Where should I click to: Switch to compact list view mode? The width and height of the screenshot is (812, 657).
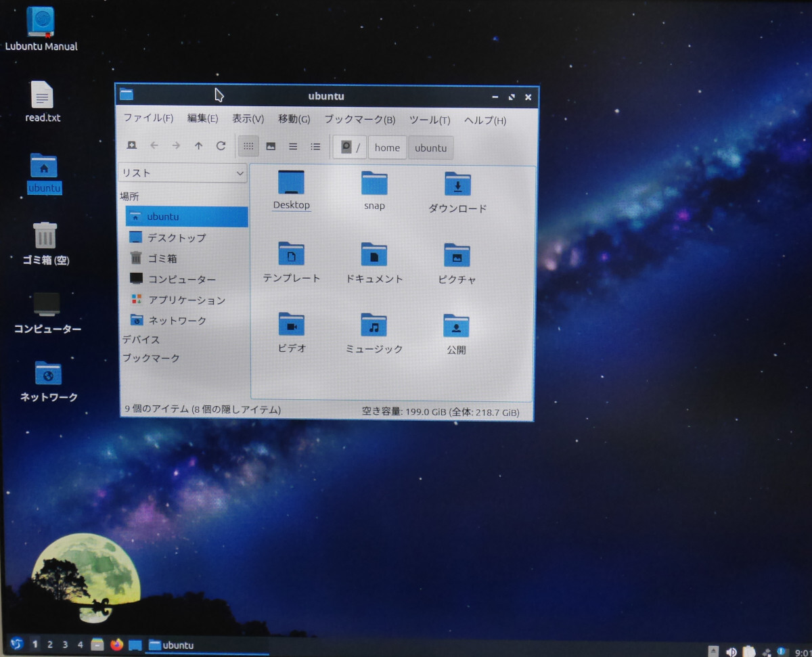click(x=293, y=146)
